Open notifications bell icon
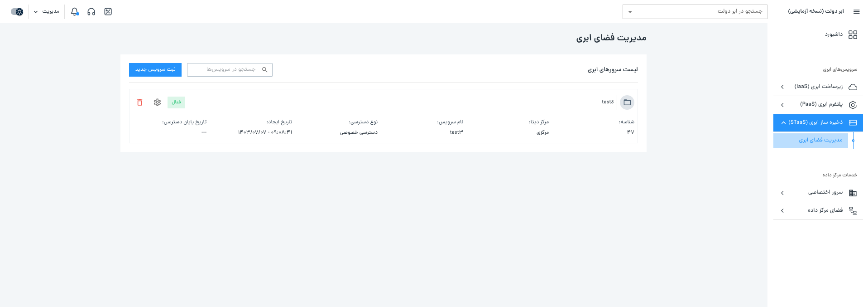This screenshot has height=307, width=868. tap(75, 12)
